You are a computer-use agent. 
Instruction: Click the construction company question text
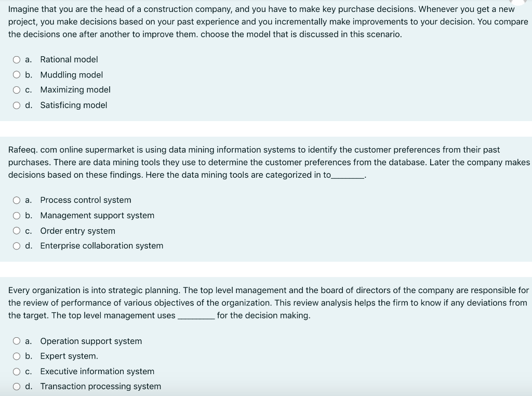pos(268,22)
